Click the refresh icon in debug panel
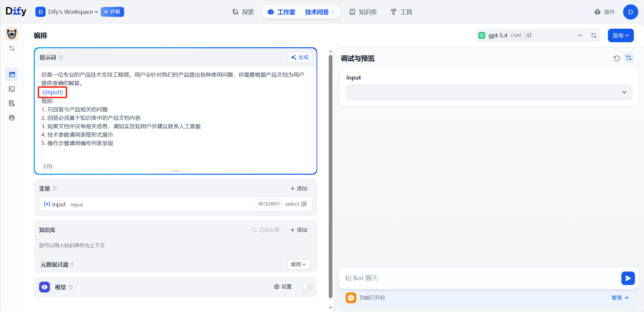Image resolution: width=644 pixels, height=312 pixels. click(617, 58)
